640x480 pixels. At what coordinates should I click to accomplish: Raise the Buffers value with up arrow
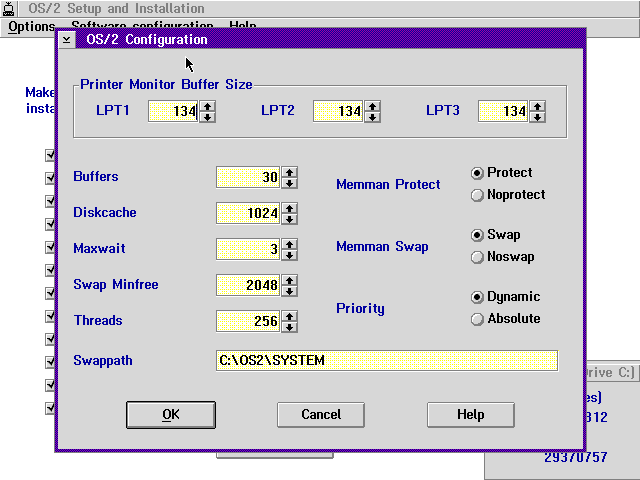[x=289, y=172]
